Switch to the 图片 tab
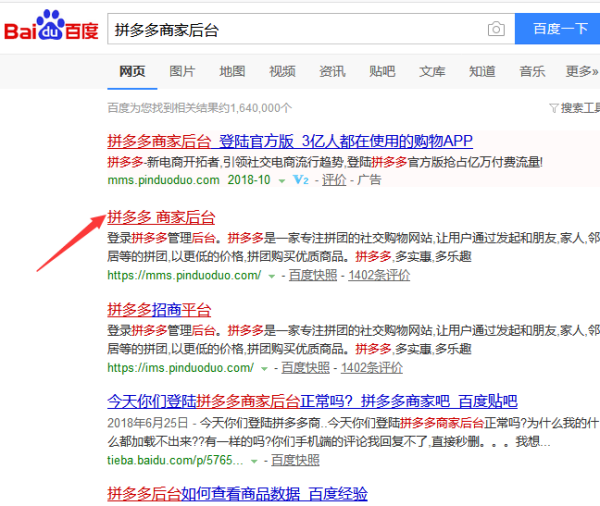The height and width of the screenshot is (506, 600). click(182, 71)
